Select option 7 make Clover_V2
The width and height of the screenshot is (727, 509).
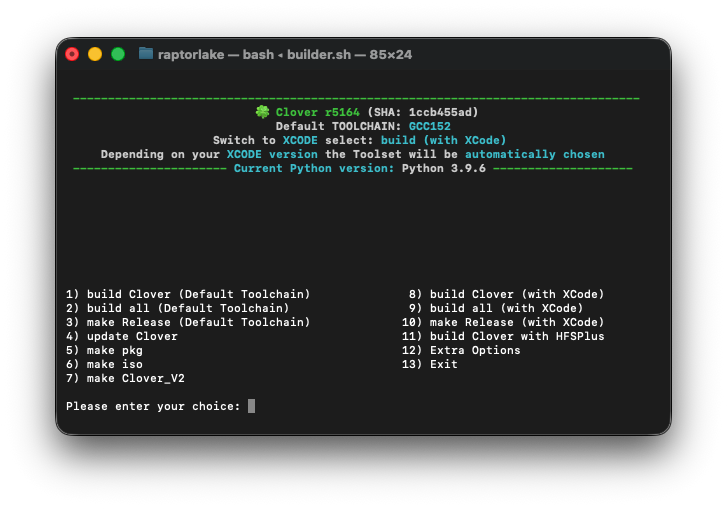tap(125, 378)
